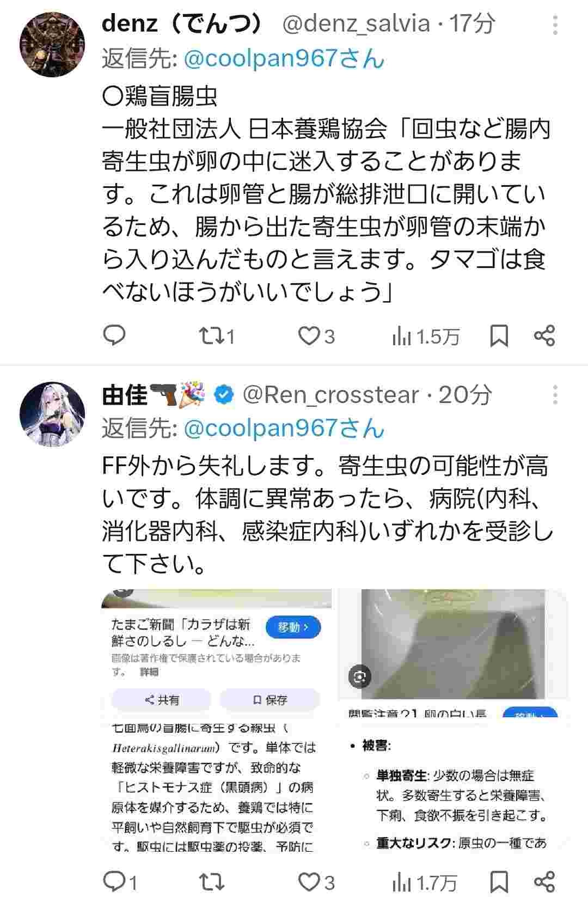Retweet 由佳's post
The image size is (588, 897).
tap(212, 881)
